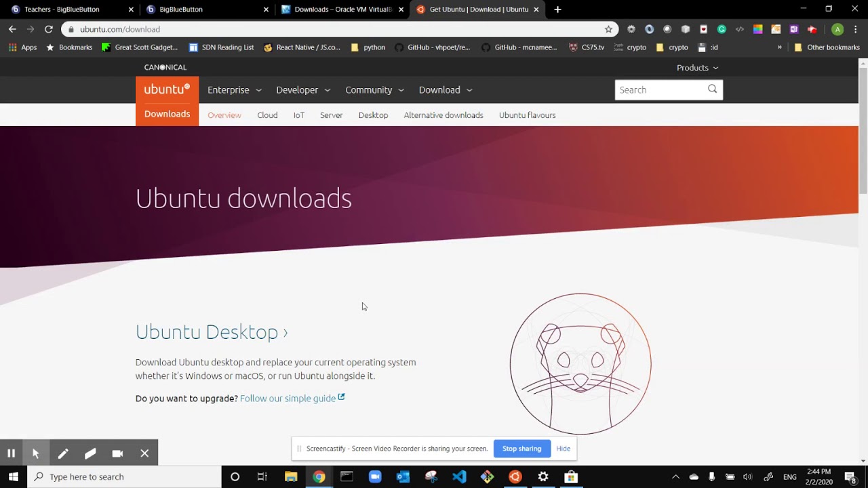The image size is (868, 488).
Task: Open Windows Task View
Action: tap(262, 476)
